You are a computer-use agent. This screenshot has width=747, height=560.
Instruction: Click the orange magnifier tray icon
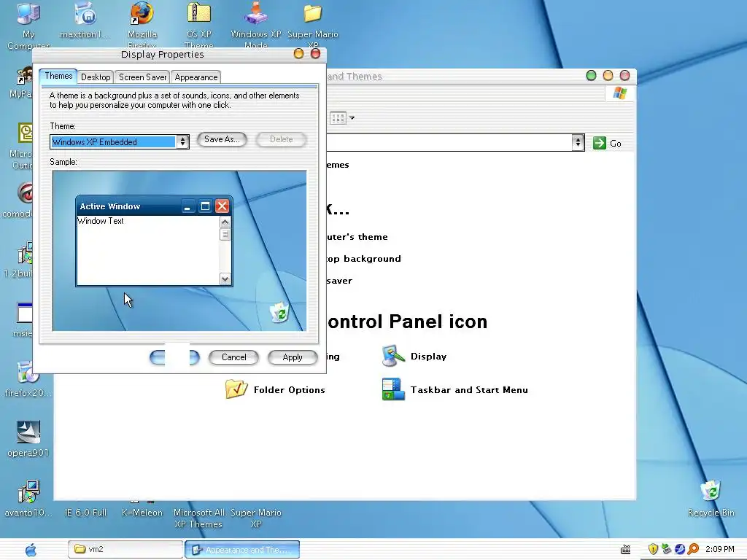693,549
